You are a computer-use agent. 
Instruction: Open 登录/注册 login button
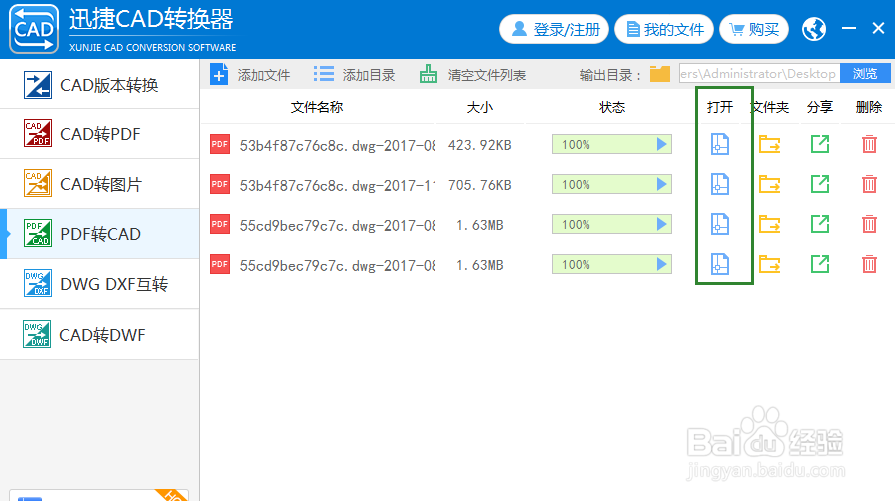click(x=554, y=29)
